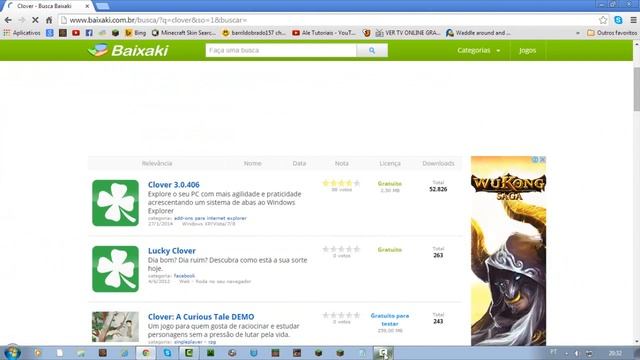Image resolution: width=640 pixels, height=360 pixels.
Task: Open the Chrome menu button
Action: click(x=633, y=20)
